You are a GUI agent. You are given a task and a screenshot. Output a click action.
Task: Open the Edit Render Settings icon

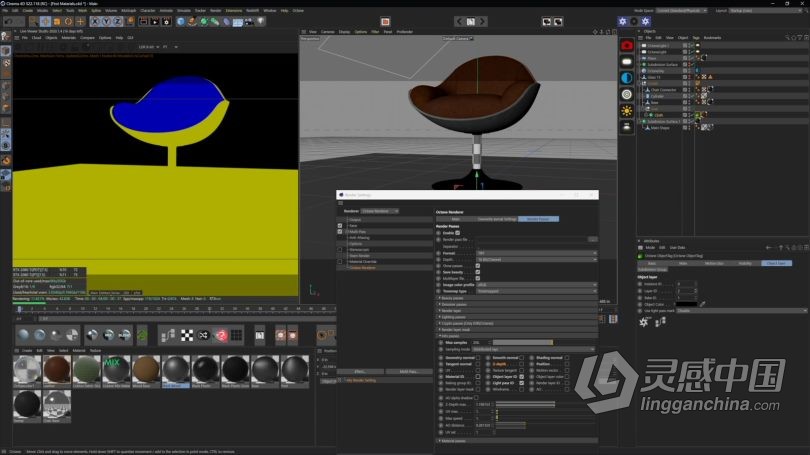click(x=166, y=21)
